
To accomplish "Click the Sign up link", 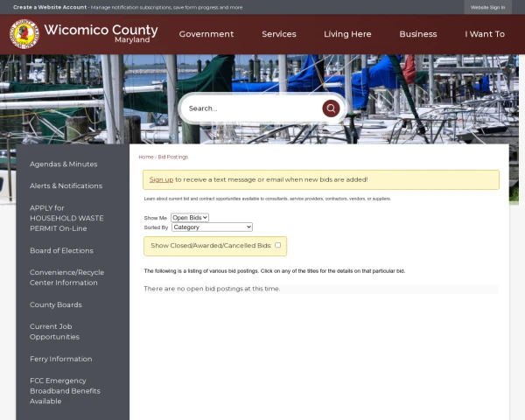I will tap(161, 179).
